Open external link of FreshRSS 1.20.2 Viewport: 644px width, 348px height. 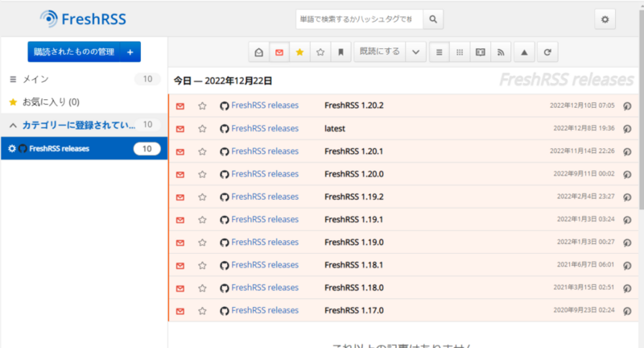coord(627,106)
